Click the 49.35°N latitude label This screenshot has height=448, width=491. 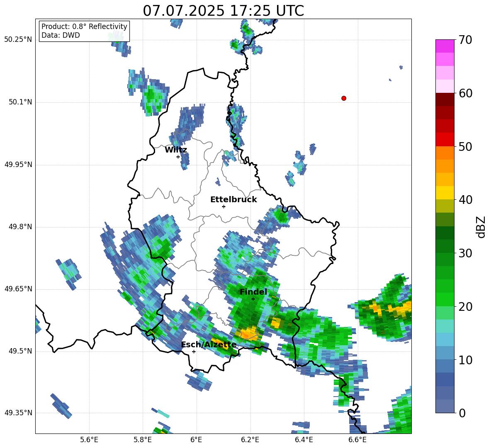coord(18,413)
